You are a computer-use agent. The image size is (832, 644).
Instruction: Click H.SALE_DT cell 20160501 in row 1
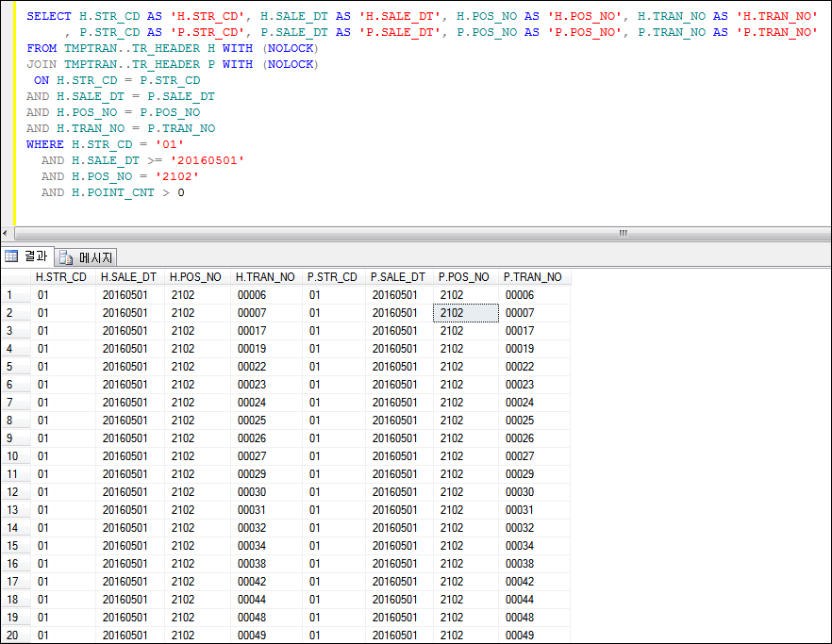[x=129, y=295]
